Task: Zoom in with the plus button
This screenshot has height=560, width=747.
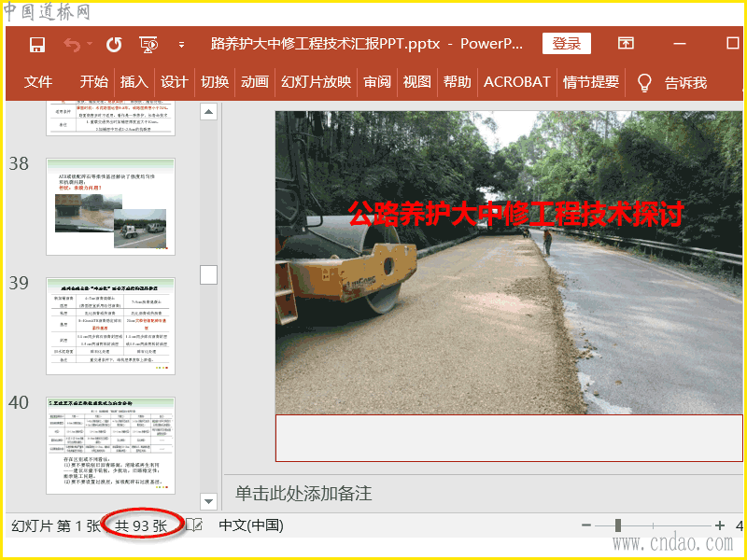Action: point(720,525)
